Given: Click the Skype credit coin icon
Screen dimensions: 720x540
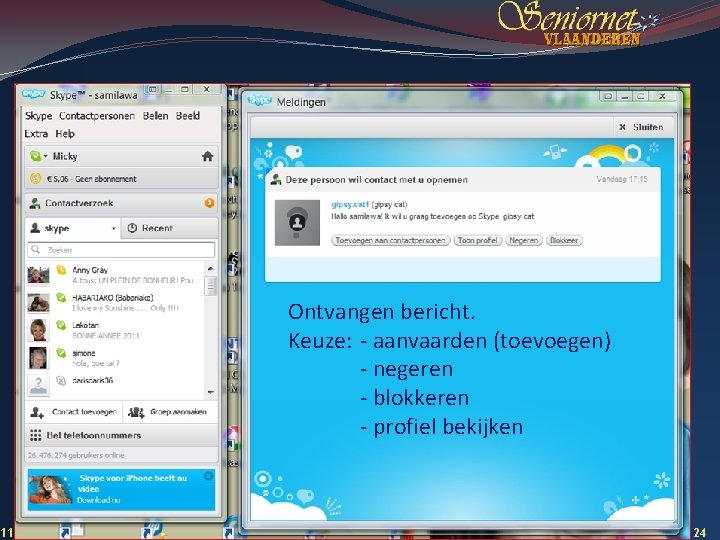Looking at the screenshot, I should click(35, 179).
